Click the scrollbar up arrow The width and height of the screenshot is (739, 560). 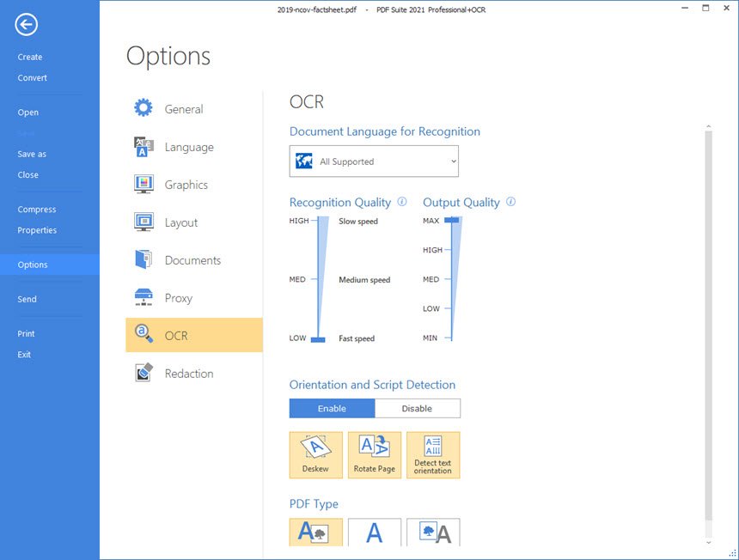coord(708,127)
